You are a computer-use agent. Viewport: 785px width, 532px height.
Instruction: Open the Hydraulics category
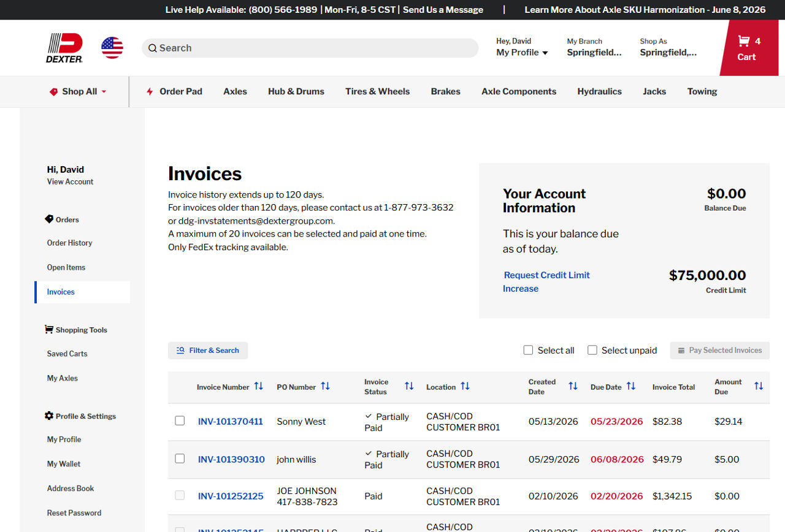click(599, 91)
